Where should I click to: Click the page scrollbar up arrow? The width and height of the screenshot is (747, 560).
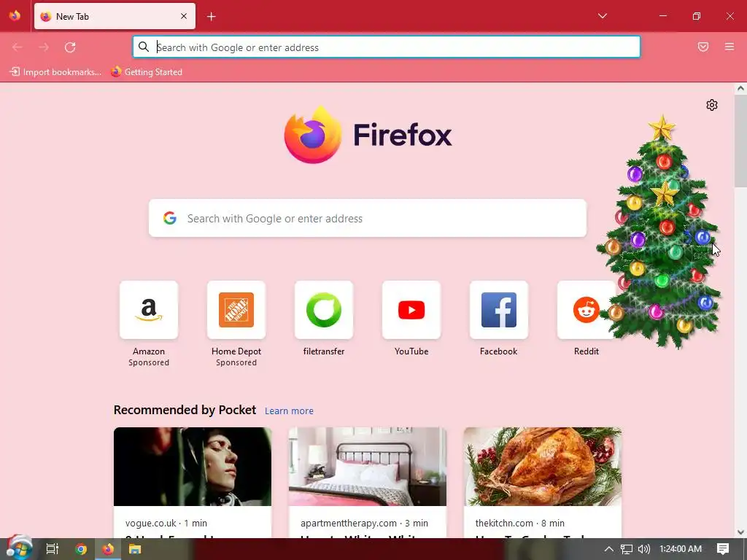coord(740,88)
